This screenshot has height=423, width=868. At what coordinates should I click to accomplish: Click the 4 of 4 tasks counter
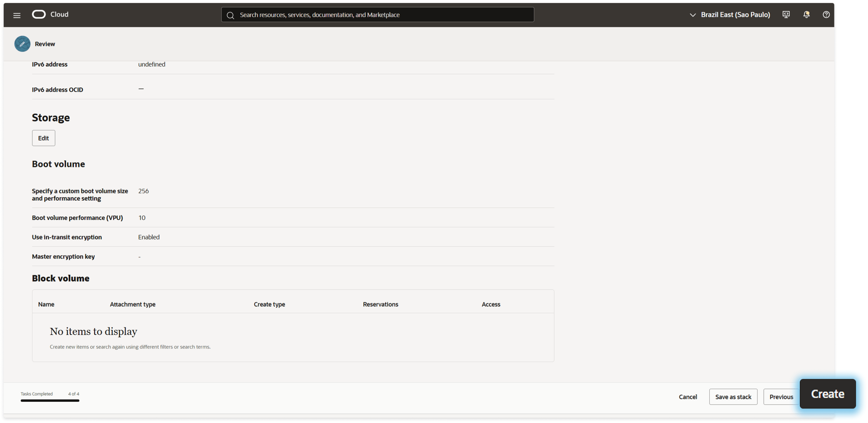click(74, 394)
